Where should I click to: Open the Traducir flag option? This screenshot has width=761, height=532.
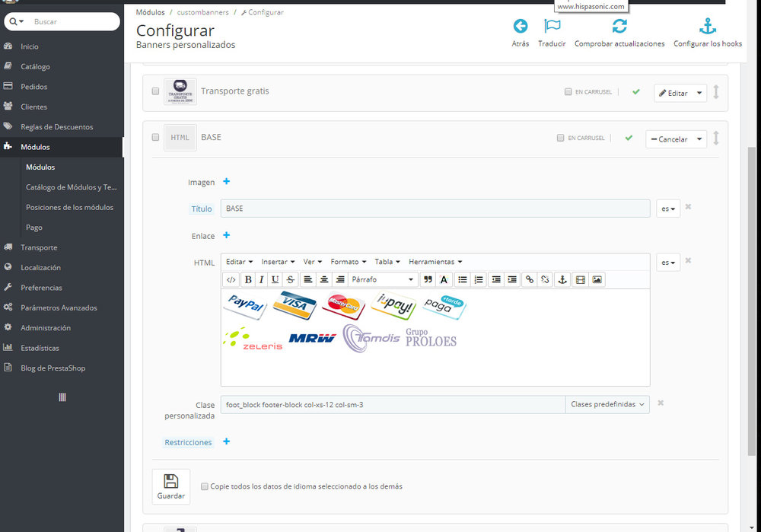click(x=552, y=26)
